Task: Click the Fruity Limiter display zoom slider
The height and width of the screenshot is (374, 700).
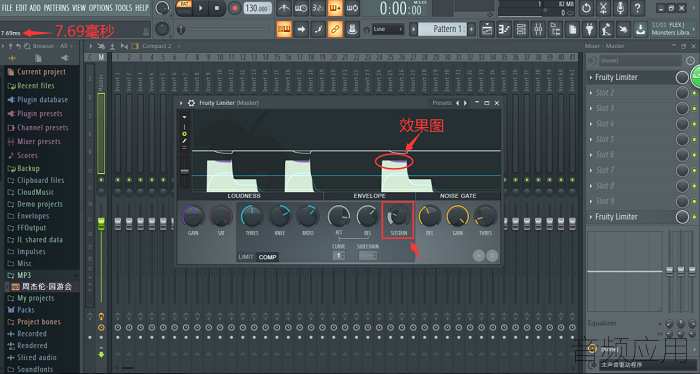Action: tap(184, 171)
